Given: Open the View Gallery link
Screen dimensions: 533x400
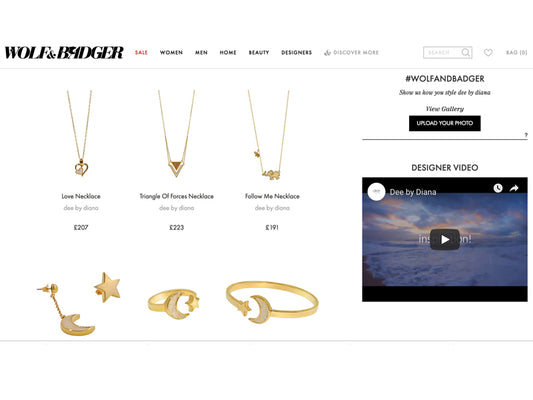Looking at the screenshot, I should point(445,109).
